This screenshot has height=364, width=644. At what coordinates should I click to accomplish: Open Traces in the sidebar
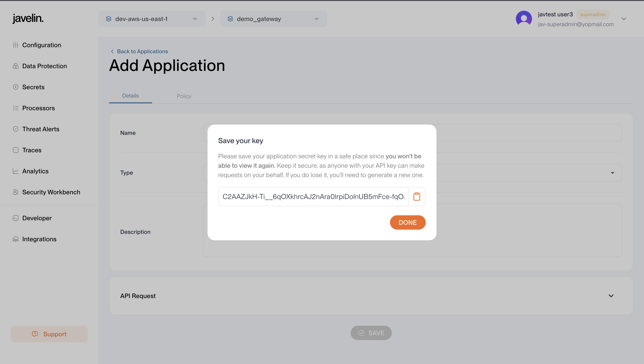(32, 150)
